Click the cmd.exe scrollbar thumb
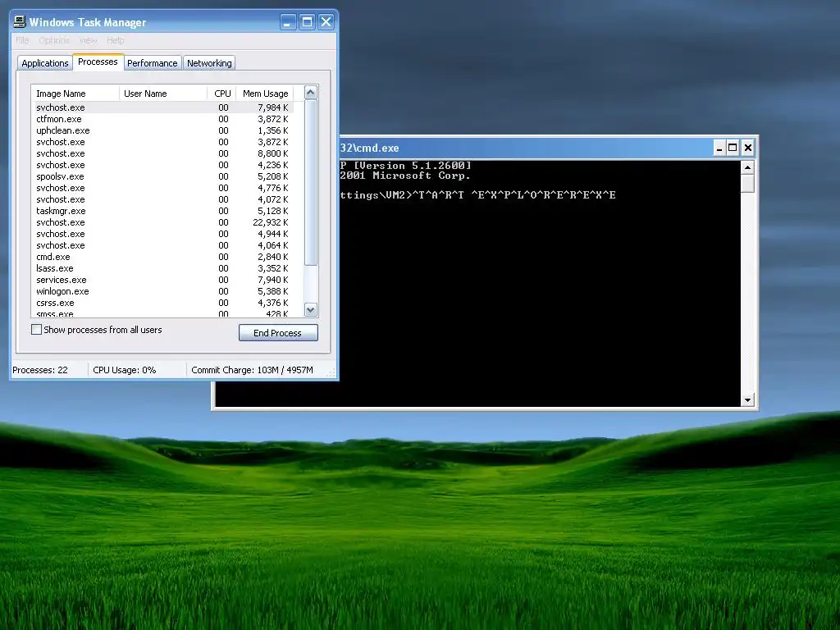The image size is (840, 630). [x=747, y=183]
